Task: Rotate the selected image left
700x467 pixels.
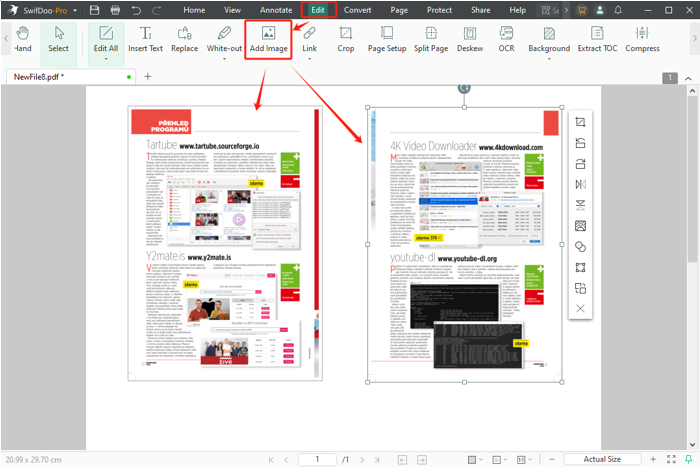Action: pos(580,143)
